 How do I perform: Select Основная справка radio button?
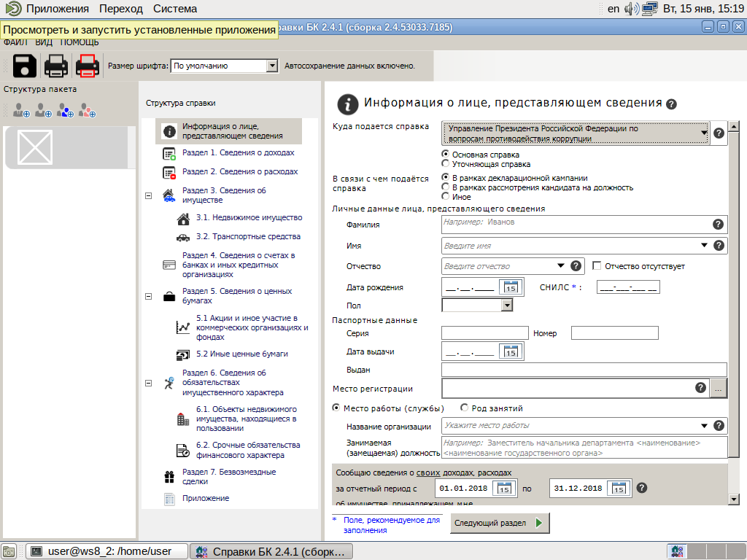446,154
